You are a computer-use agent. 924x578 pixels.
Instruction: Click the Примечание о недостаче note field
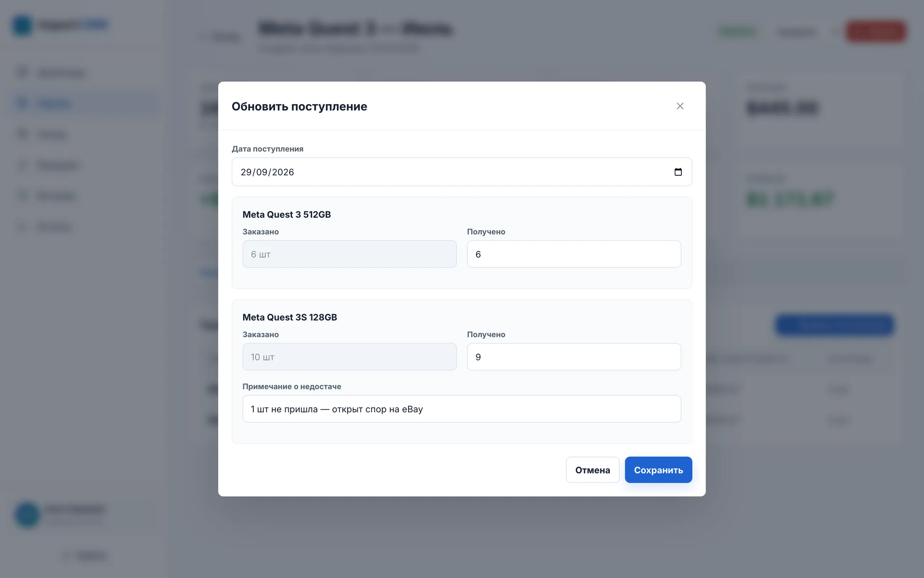(462, 409)
